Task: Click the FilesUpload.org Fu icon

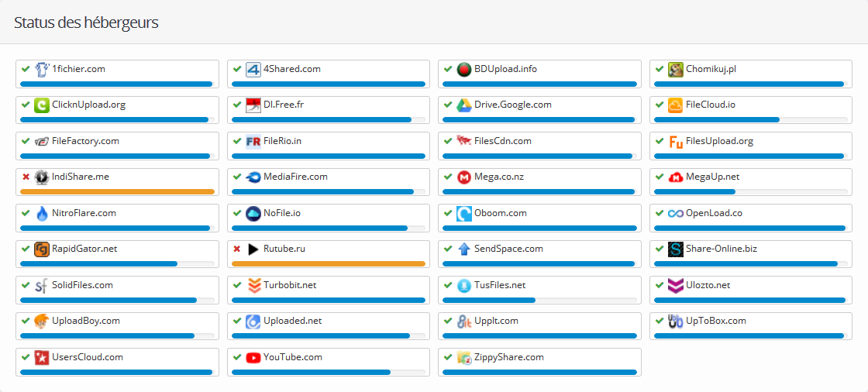Action: coord(675,142)
